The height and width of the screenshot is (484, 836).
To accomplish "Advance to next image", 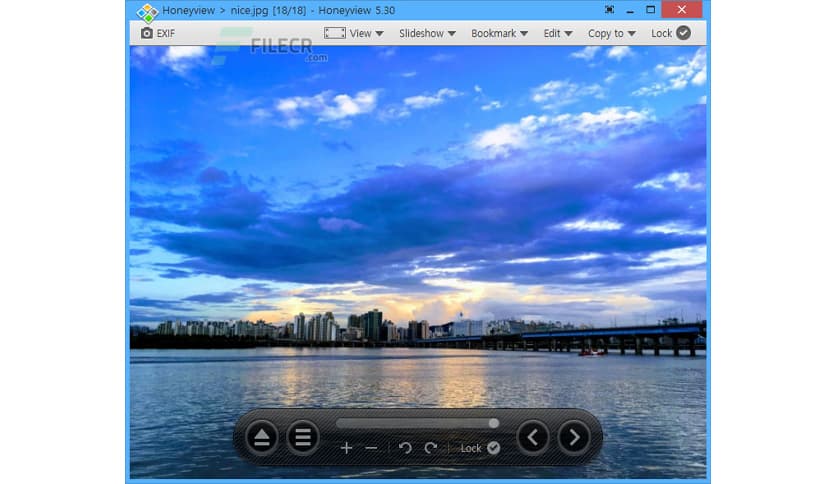I will point(574,437).
